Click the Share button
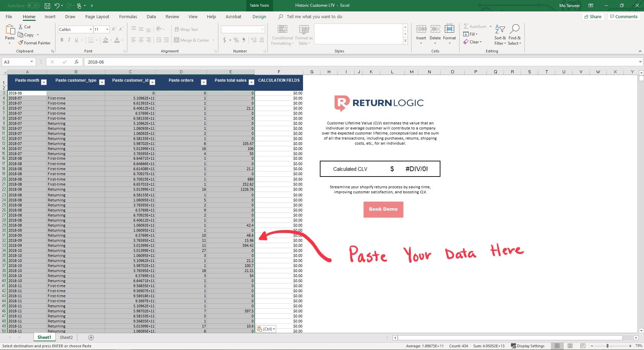The height and width of the screenshot is (350, 644). (593, 16)
